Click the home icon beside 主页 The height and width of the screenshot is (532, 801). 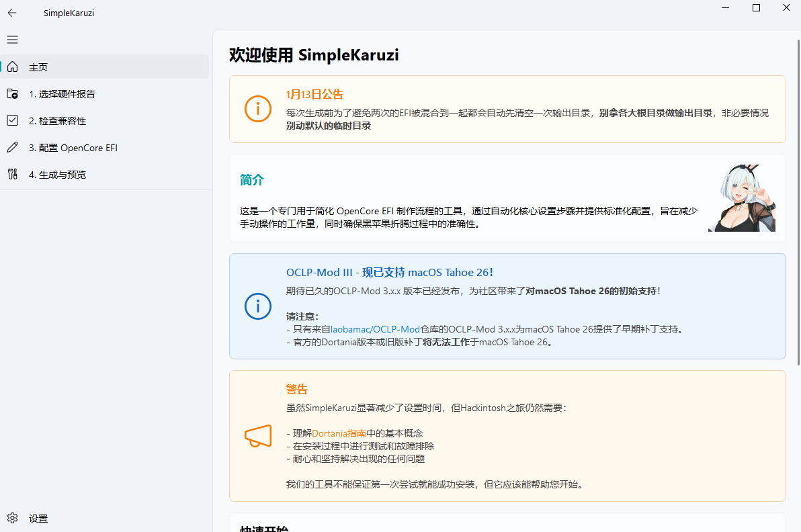pos(12,67)
